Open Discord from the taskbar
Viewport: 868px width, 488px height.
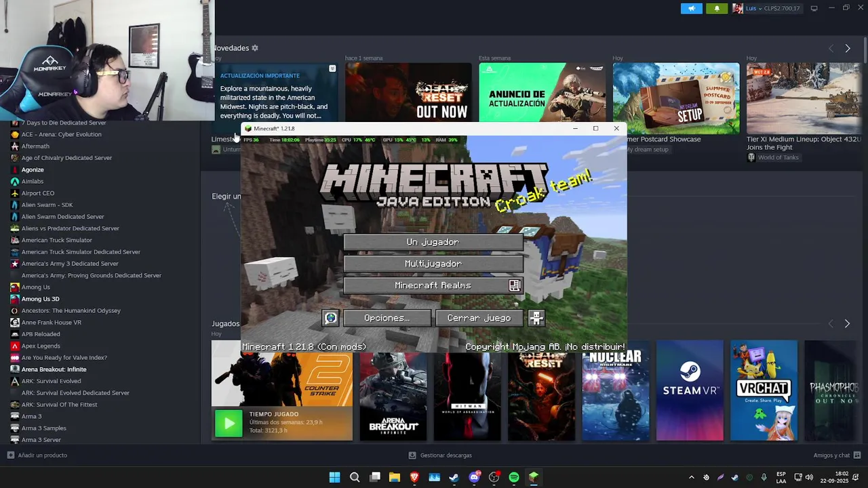tap(474, 477)
